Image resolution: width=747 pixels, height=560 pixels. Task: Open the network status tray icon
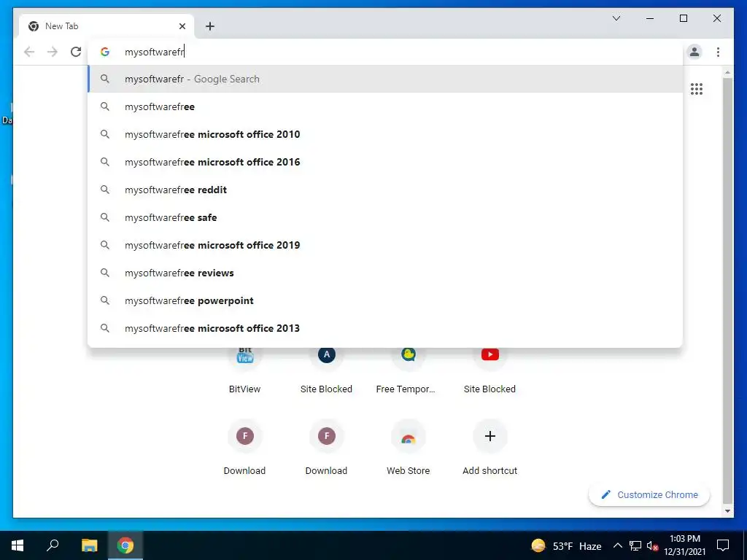point(635,545)
